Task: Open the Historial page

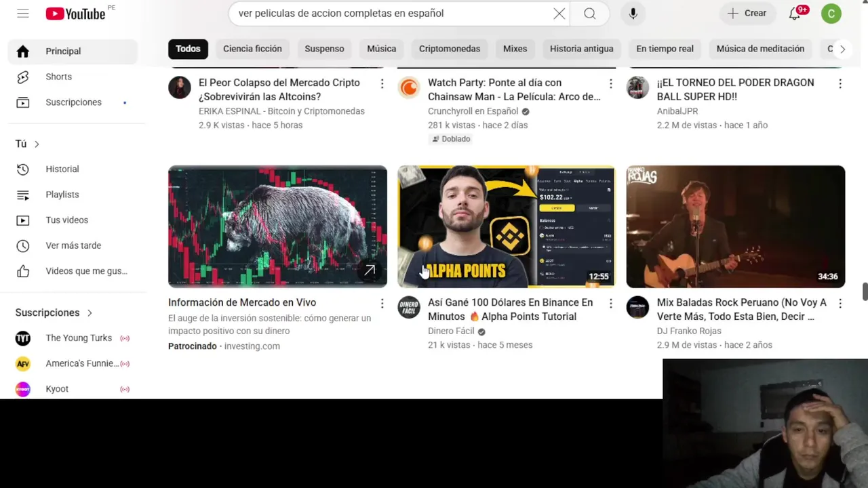Action: pyautogui.click(x=73, y=169)
